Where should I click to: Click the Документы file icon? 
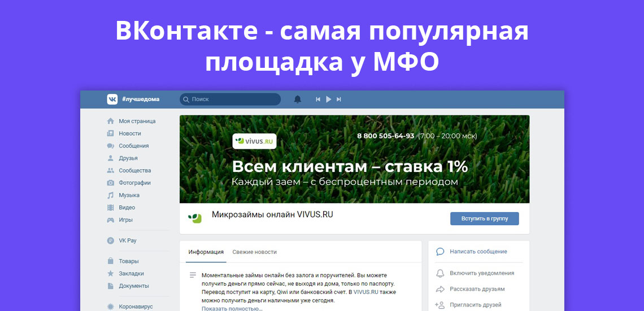point(111,286)
